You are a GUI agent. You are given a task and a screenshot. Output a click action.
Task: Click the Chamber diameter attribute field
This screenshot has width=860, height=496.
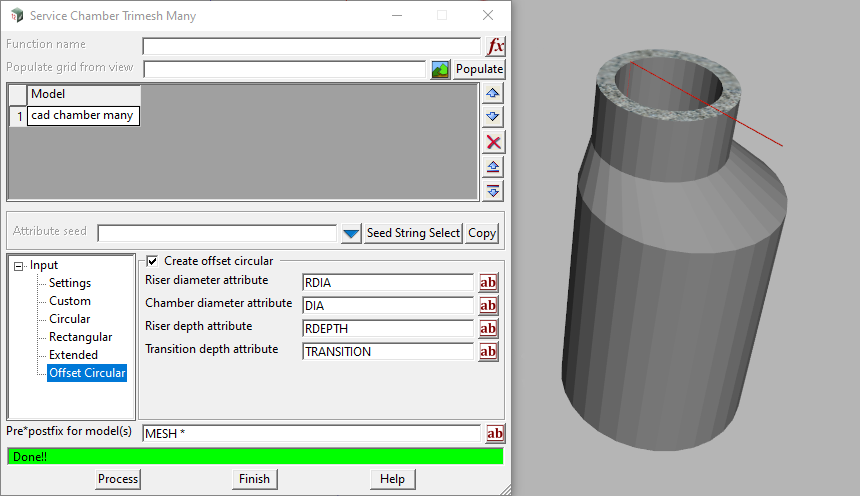(x=387, y=306)
